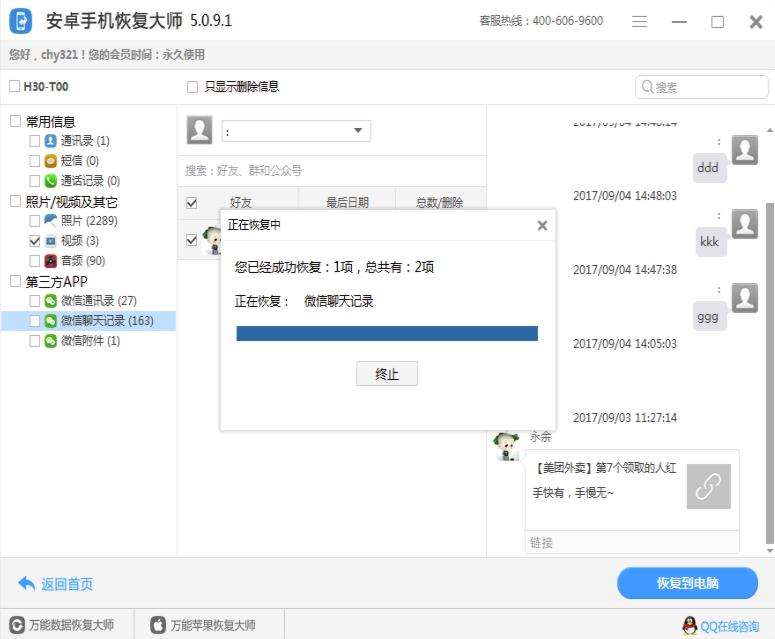This screenshot has height=639, width=775.
Task: Select 照片 (2289) in sidebar
Action: (89, 220)
